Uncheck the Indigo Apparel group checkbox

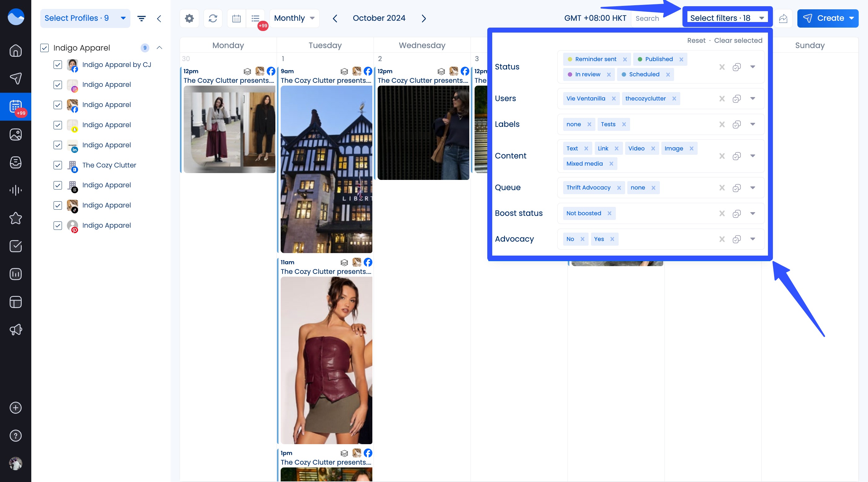tap(45, 47)
